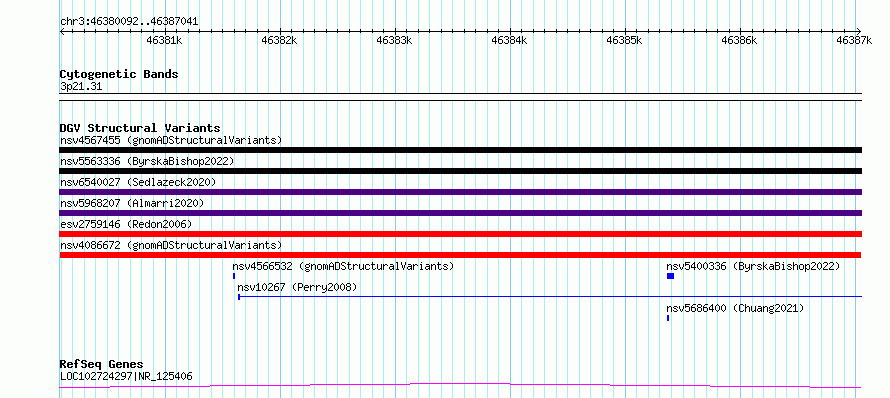890x398 pixels.
Task: Click the 46383k ruler tick label
Action: [394, 40]
